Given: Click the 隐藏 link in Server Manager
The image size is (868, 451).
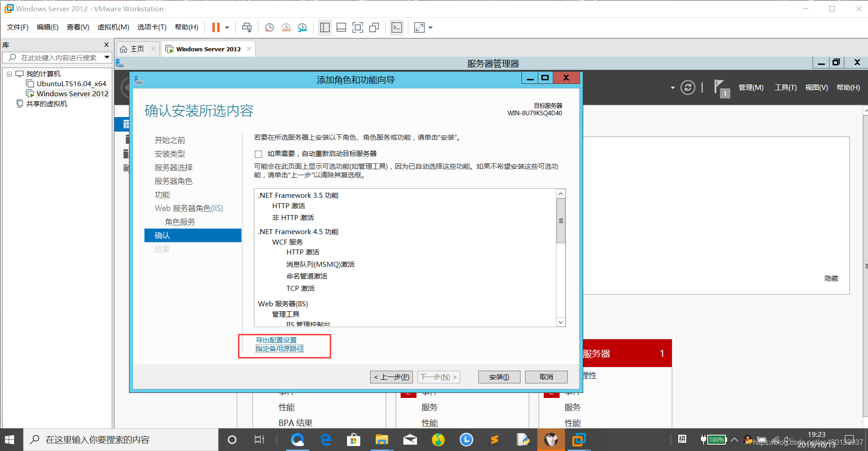Looking at the screenshot, I should (831, 279).
